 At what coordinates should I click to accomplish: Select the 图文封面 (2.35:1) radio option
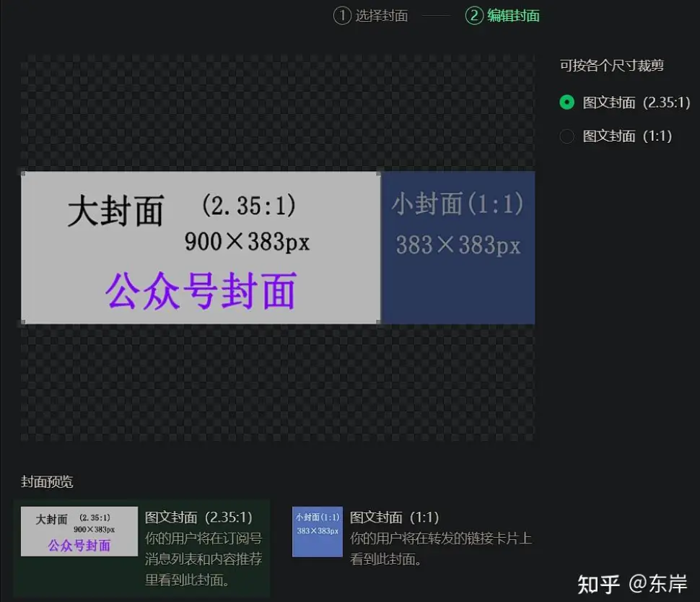pos(567,102)
